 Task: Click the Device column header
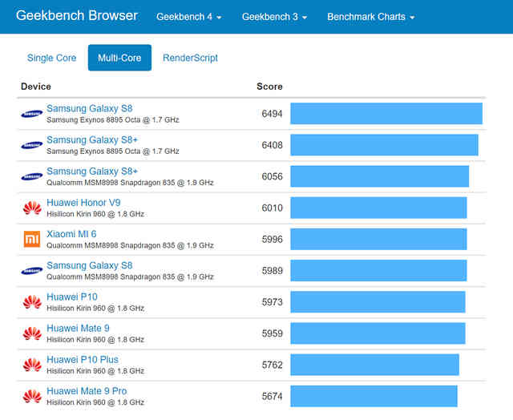click(x=36, y=87)
